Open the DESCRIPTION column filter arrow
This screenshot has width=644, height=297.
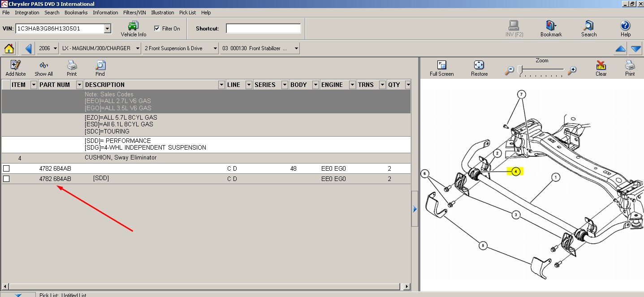[x=221, y=85]
